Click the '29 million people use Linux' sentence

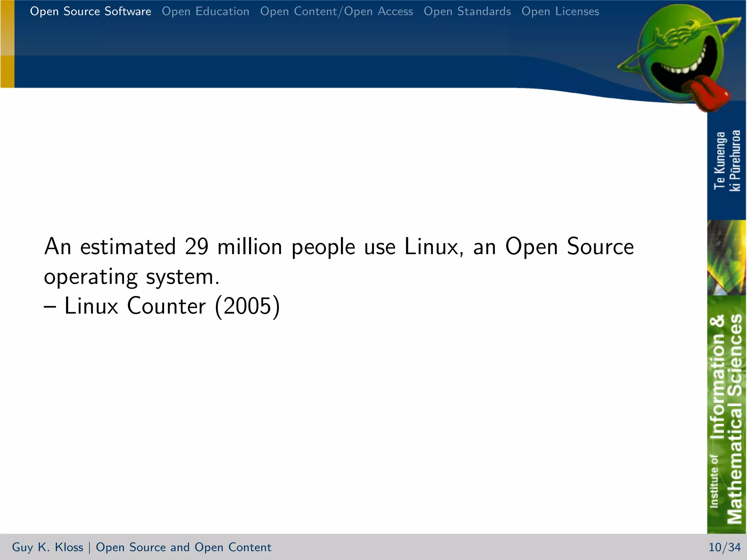[339, 261]
